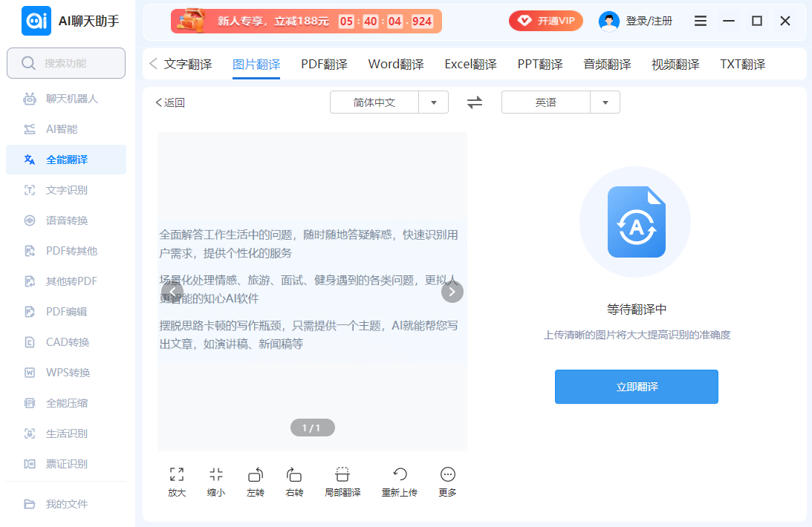
Task: Rotate image right with 右转
Action: [x=294, y=475]
